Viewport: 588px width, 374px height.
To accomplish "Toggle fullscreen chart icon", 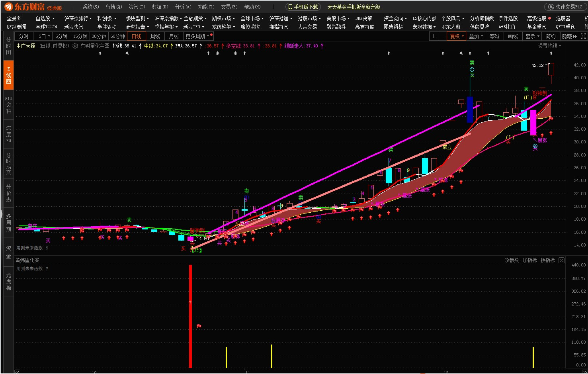I will [x=583, y=36].
